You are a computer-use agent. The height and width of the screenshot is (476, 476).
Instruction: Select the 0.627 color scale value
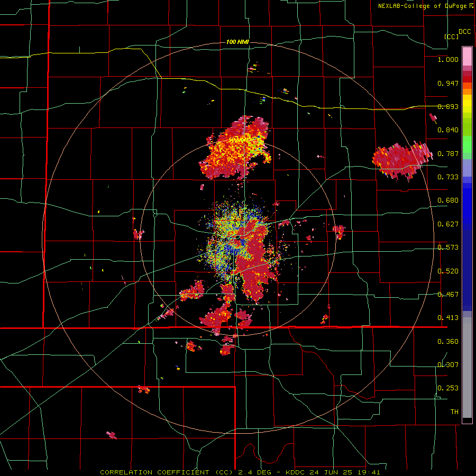(448, 224)
